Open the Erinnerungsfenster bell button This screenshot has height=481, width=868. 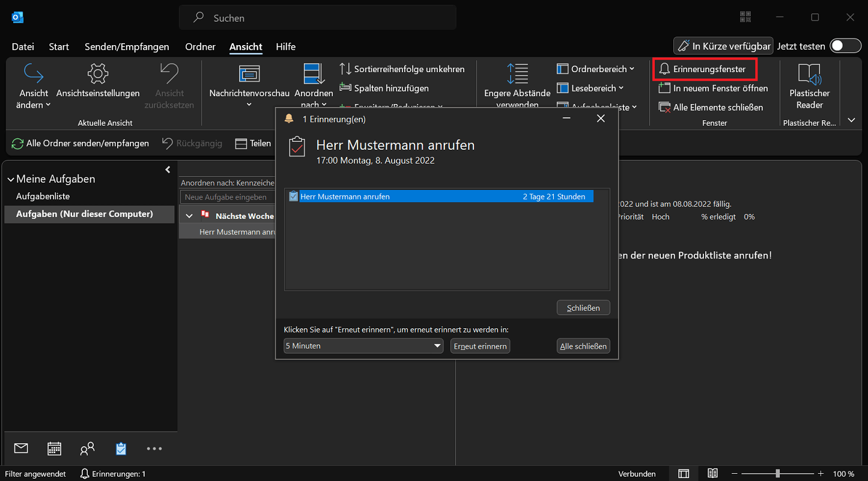coord(704,69)
